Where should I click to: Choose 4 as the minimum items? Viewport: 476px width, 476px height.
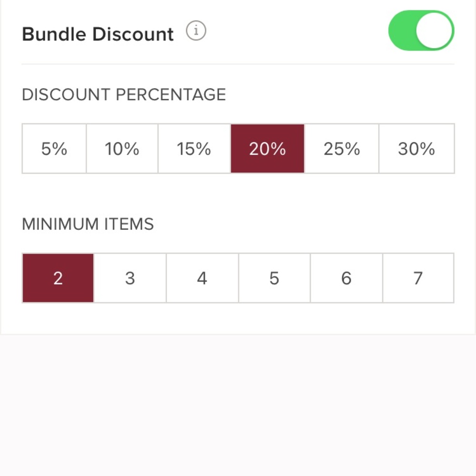pyautogui.click(x=202, y=278)
